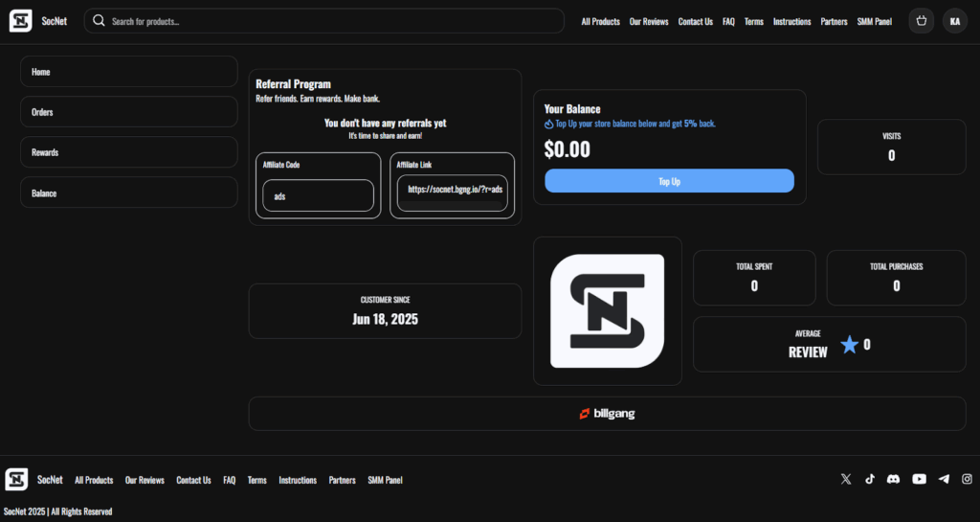Go to Rewards in the sidebar
Image resolution: width=980 pixels, height=522 pixels.
[x=128, y=152]
